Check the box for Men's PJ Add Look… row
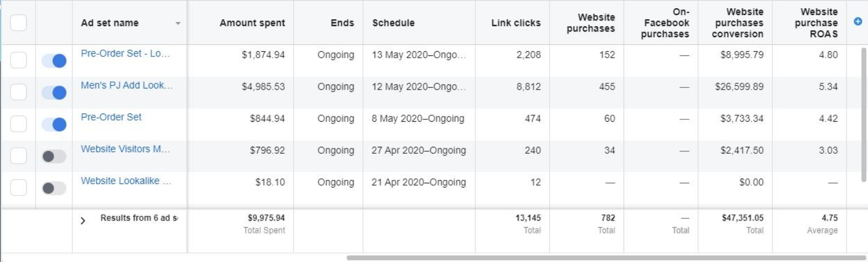The width and height of the screenshot is (868, 262). pos(19,92)
